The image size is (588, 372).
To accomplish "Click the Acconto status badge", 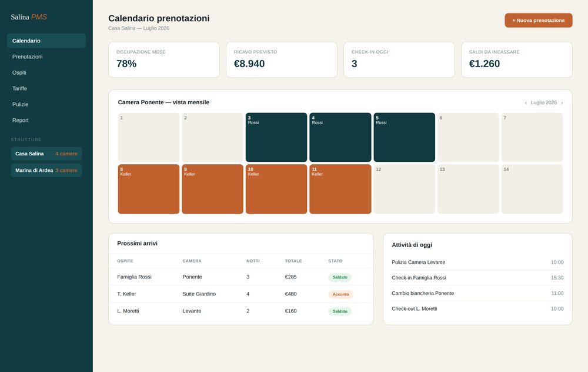I will pos(340,294).
